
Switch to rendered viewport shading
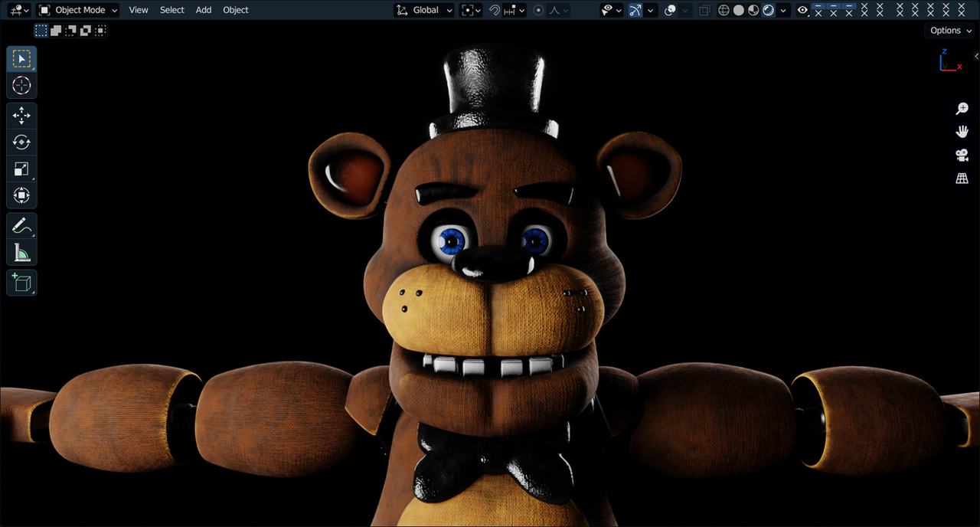[x=768, y=10]
